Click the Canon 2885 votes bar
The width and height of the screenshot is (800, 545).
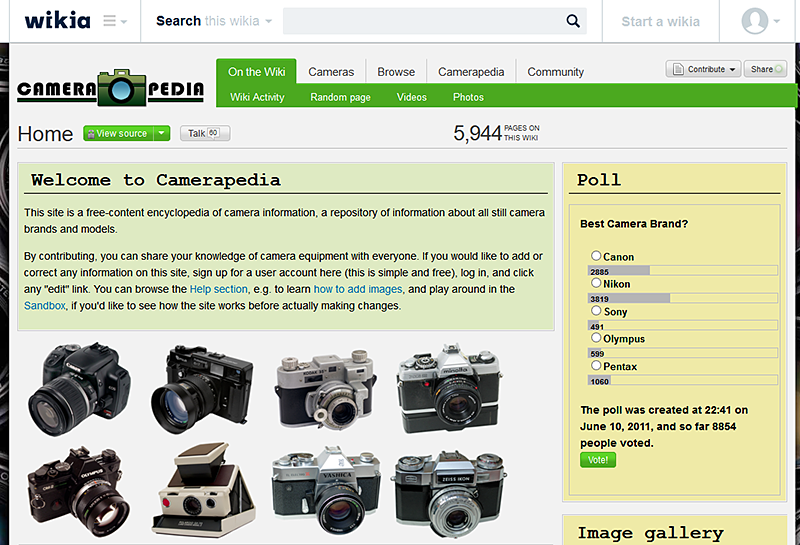(x=683, y=270)
